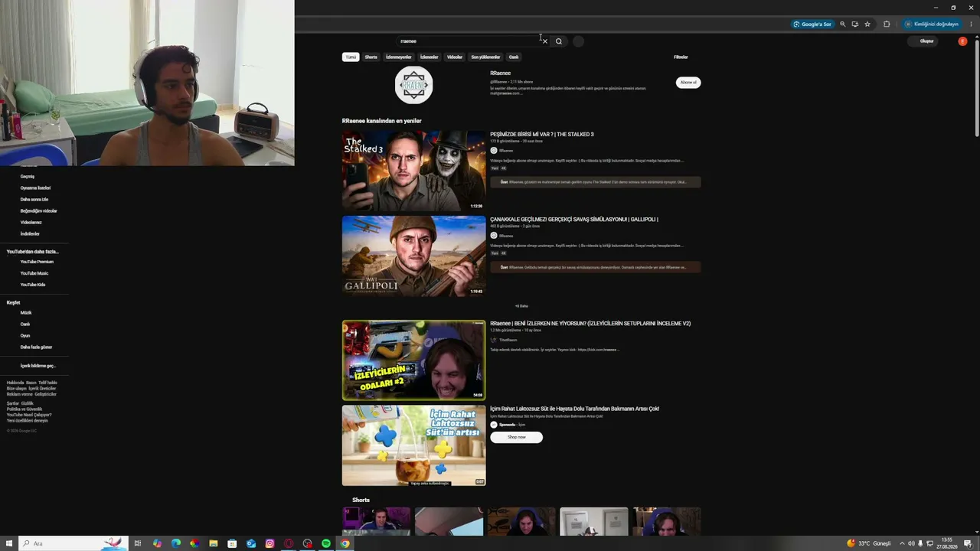980x551 pixels.
Task: Open Task View in the taskbar
Action: (x=138, y=543)
